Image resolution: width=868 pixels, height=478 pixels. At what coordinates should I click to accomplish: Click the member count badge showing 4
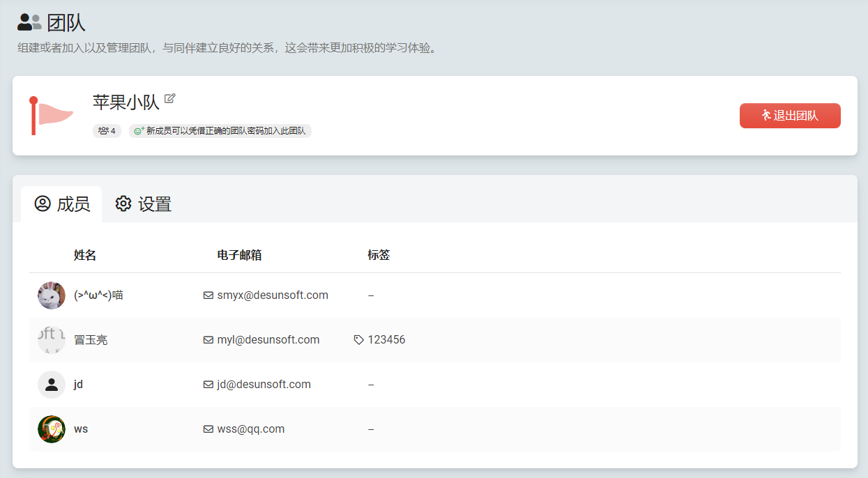point(107,130)
